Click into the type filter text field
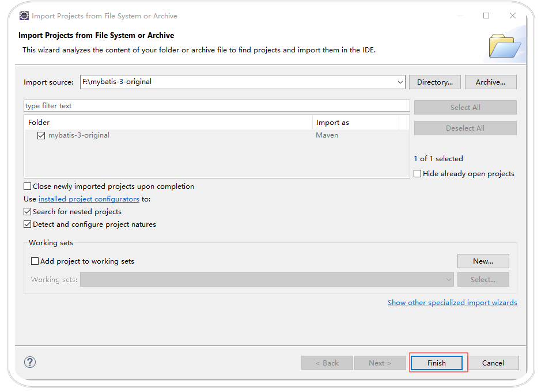The height and width of the screenshot is (392, 545). [x=217, y=106]
